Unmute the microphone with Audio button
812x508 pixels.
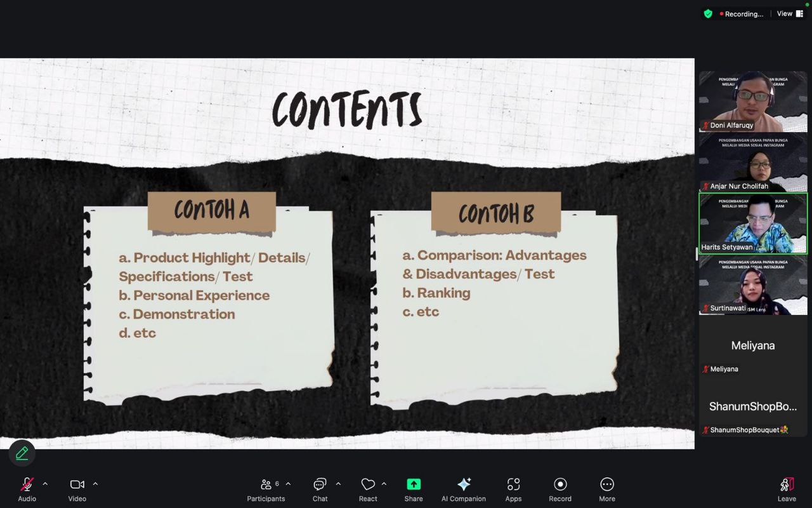pos(27,489)
